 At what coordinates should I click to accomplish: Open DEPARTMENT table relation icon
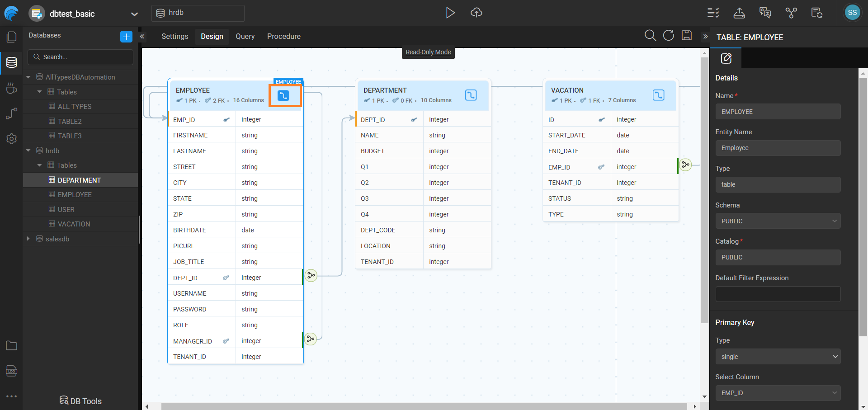click(x=471, y=95)
